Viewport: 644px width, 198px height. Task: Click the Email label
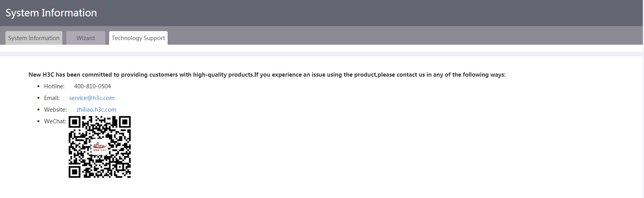click(52, 98)
